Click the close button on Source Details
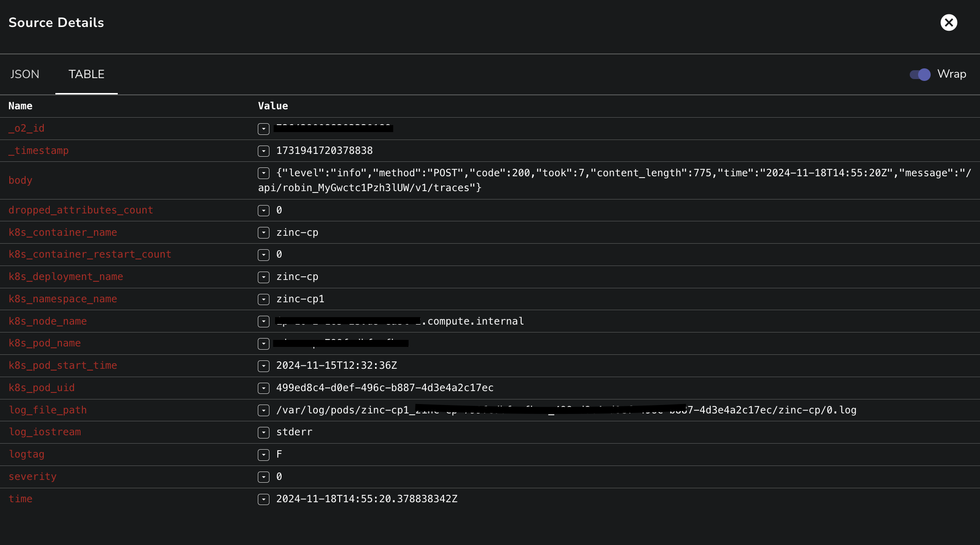980x545 pixels. [949, 22]
